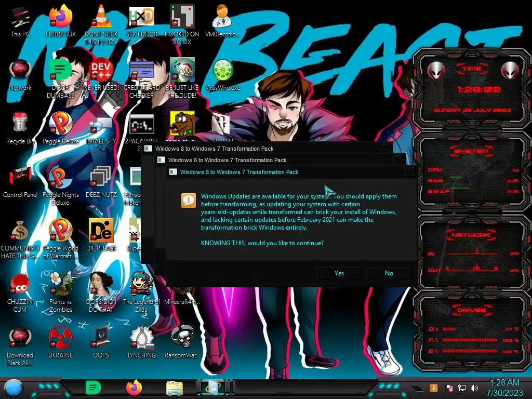Select the OOPS DID I DO THAT icon
The height and width of the screenshot is (399, 532).
pyautogui.click(x=101, y=292)
